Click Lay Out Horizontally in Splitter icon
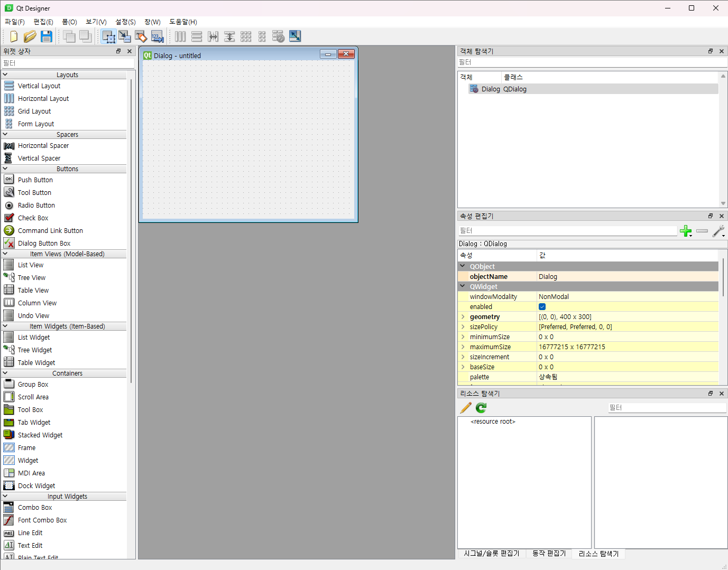The height and width of the screenshot is (570, 728). (213, 36)
